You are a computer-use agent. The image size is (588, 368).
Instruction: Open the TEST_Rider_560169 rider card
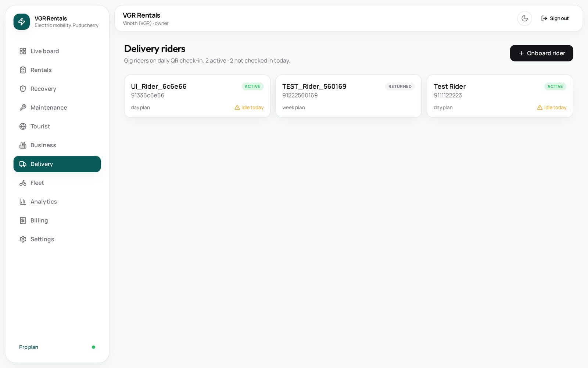348,96
